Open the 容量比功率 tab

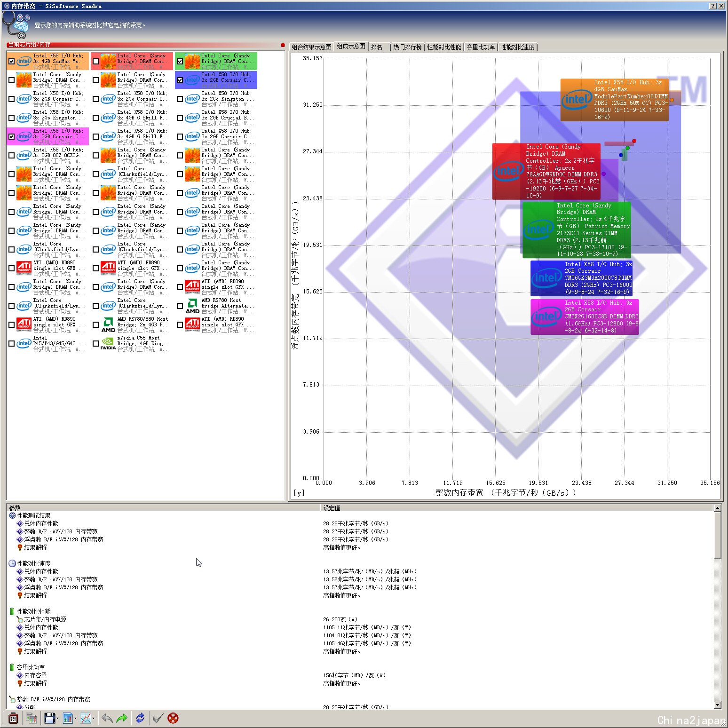coord(481,47)
